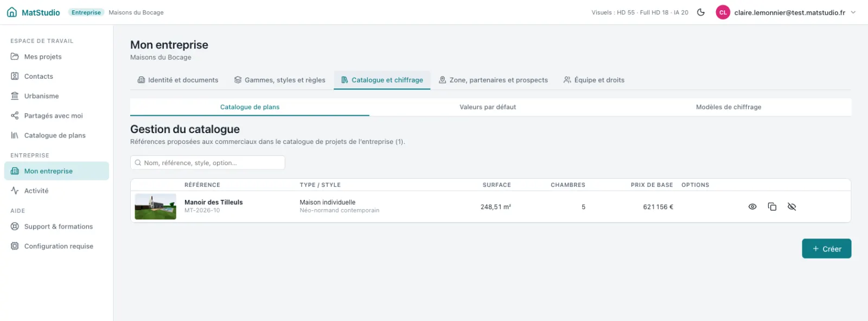
Task: Select the Catalogue de plans sub-tab
Action: pos(250,107)
